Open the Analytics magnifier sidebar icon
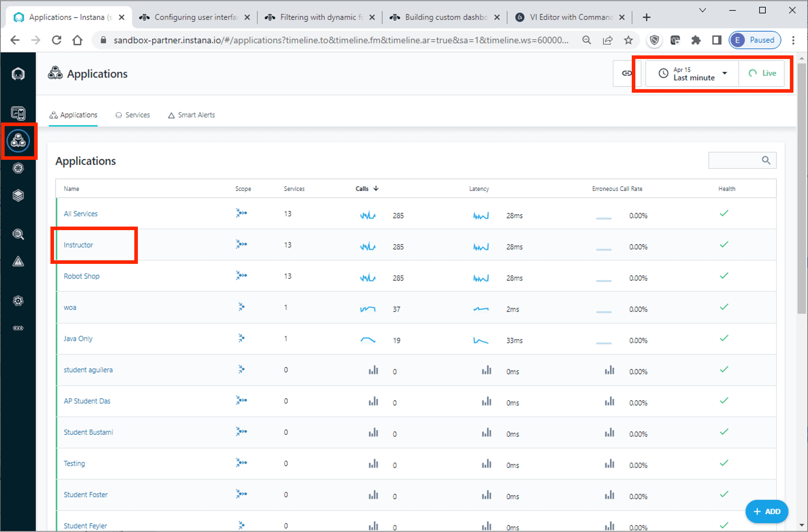This screenshot has width=808, height=532. (18, 234)
